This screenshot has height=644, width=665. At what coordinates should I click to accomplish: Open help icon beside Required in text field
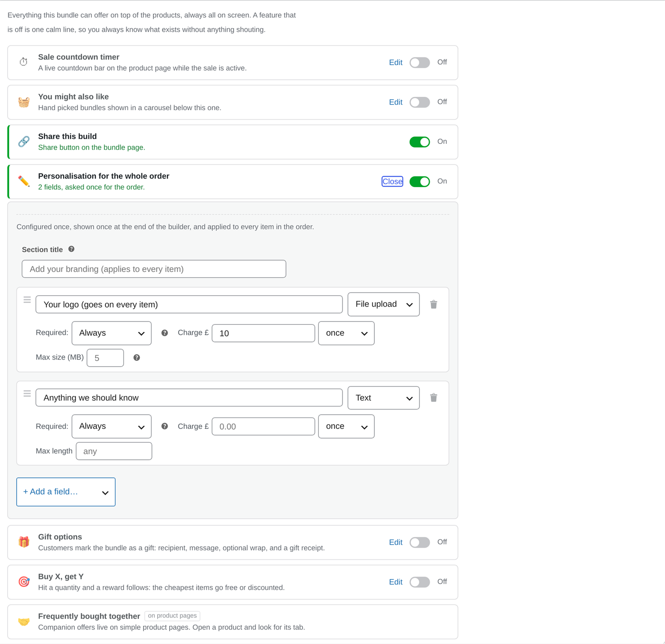click(164, 426)
